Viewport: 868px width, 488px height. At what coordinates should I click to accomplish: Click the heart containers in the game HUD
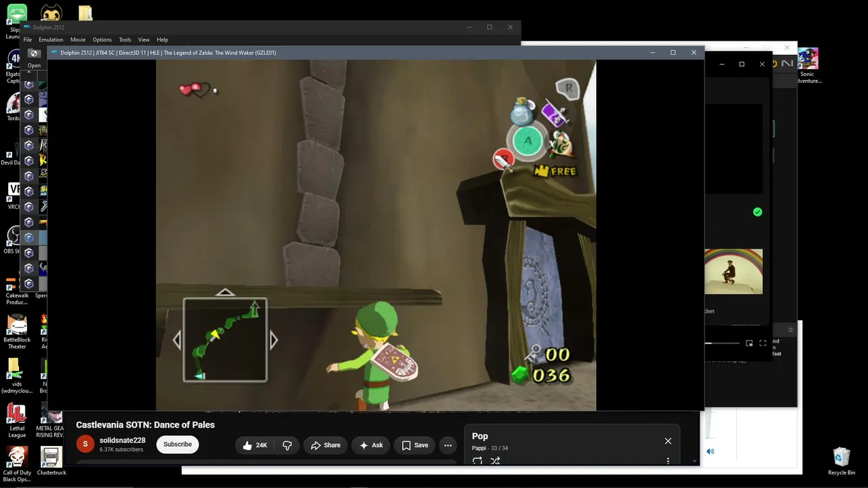click(x=196, y=89)
